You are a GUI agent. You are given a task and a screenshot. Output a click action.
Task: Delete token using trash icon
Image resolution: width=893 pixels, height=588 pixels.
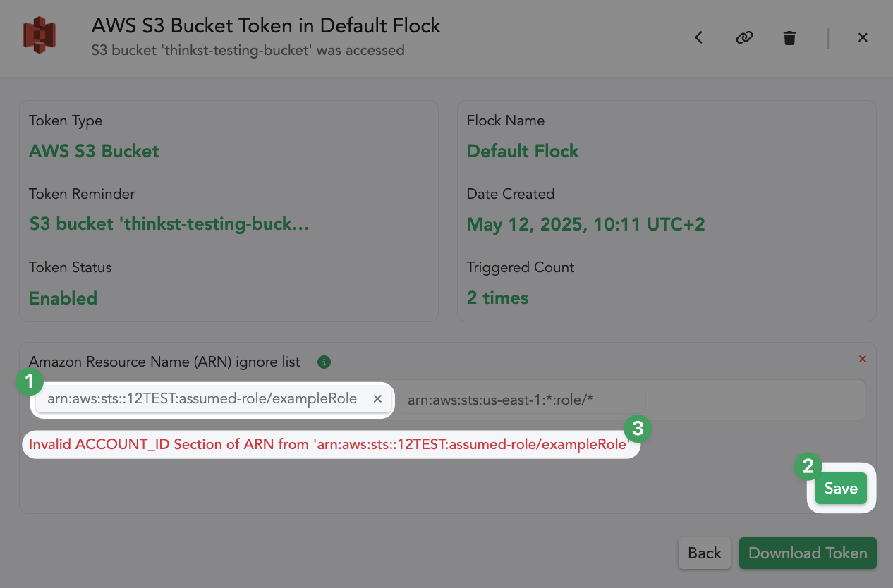click(789, 37)
